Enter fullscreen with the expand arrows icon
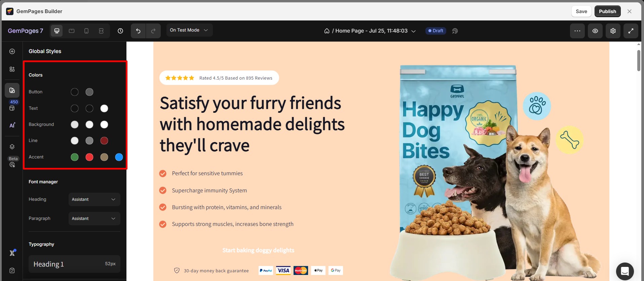Viewport: 644px width, 281px height. coord(631,31)
